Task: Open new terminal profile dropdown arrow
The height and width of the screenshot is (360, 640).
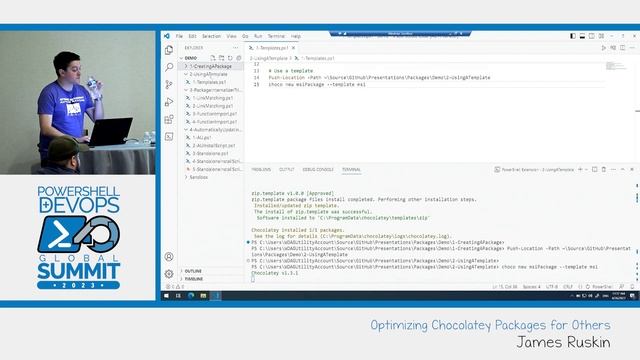Action: click(x=587, y=169)
